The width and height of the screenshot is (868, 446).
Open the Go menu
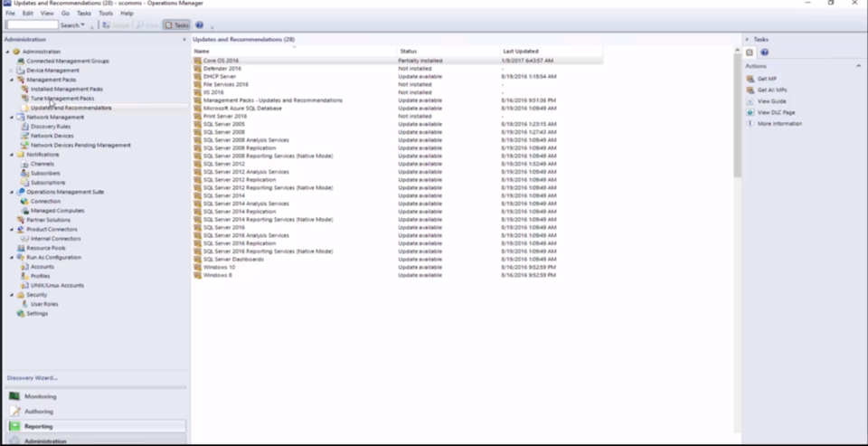tap(65, 13)
